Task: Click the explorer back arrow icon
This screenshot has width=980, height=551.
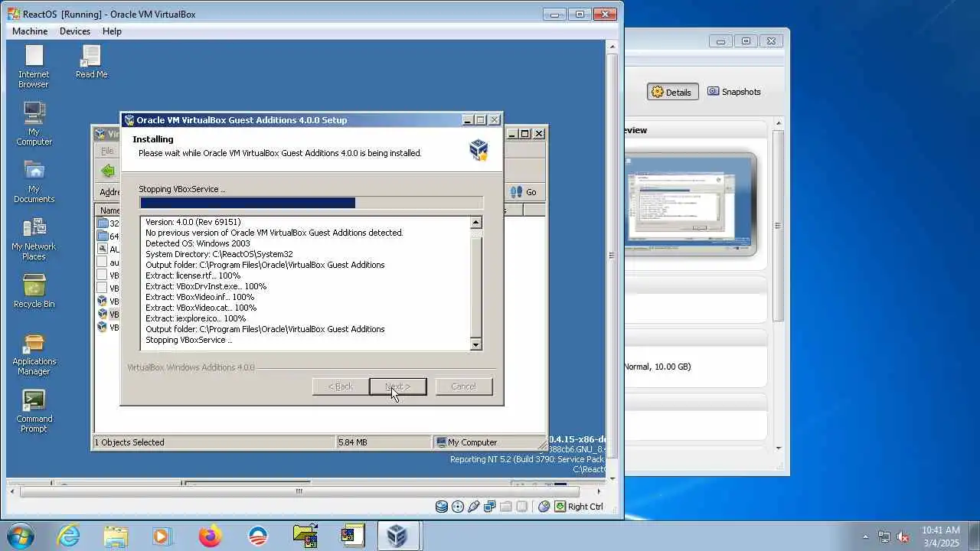Action: tap(108, 171)
